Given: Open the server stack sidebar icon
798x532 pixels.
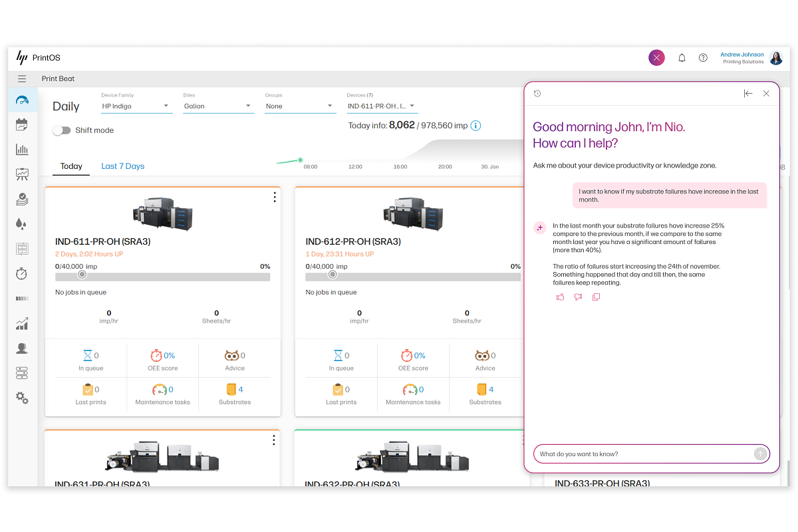Looking at the screenshot, I should 22,373.
